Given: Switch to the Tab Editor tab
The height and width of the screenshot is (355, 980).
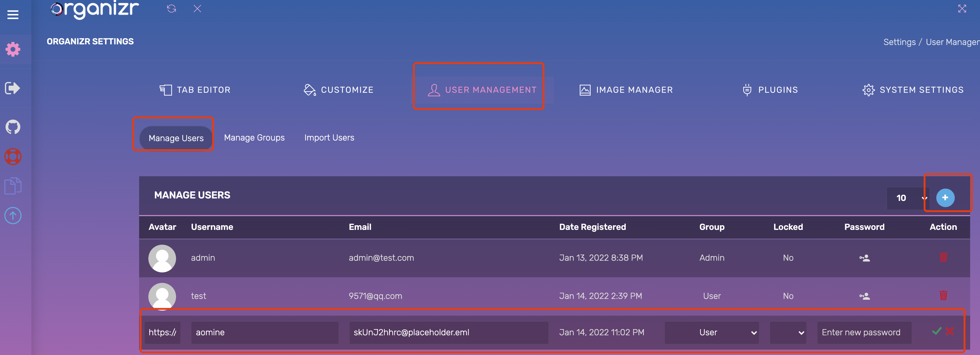Looking at the screenshot, I should point(195,90).
